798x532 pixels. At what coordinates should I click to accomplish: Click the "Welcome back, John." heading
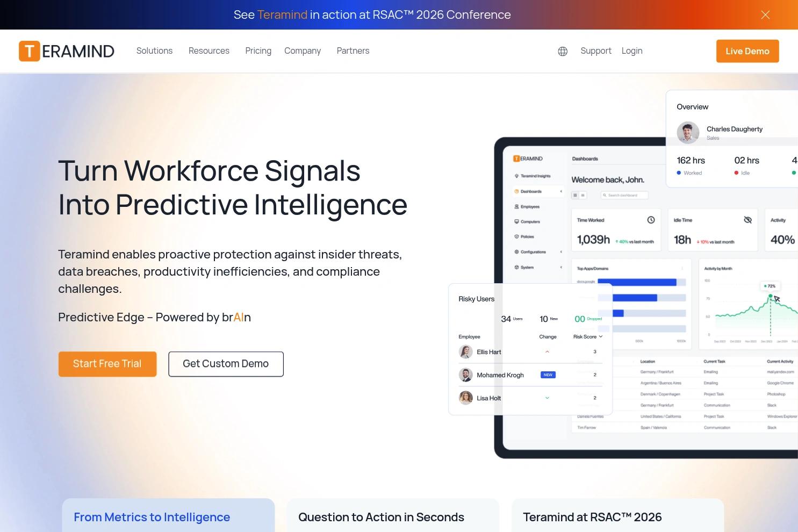coord(608,180)
